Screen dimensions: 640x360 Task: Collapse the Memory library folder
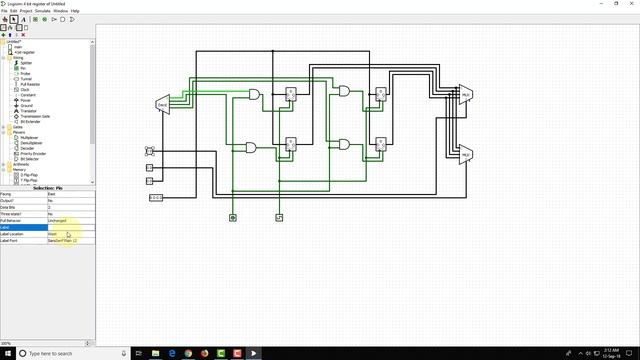click(x=4, y=169)
